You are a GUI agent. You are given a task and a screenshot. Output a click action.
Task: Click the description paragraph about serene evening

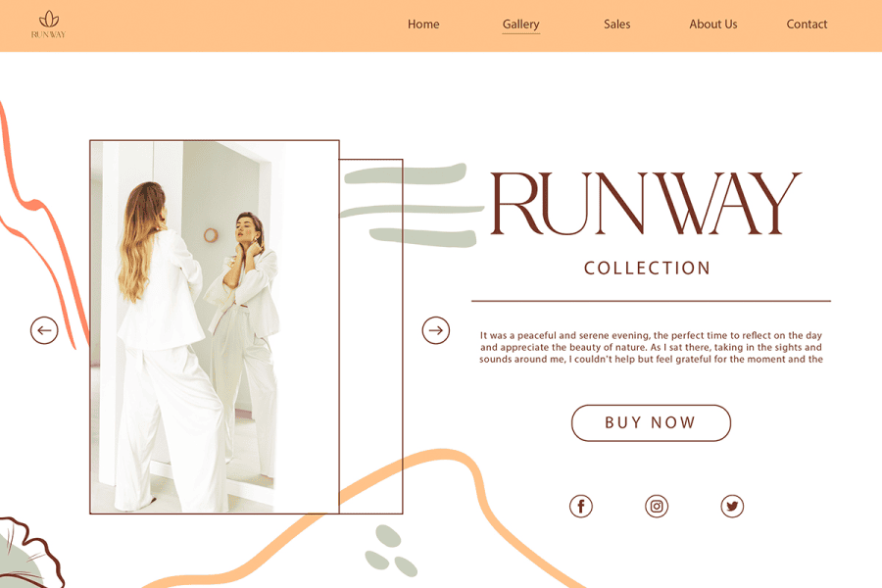click(x=651, y=347)
